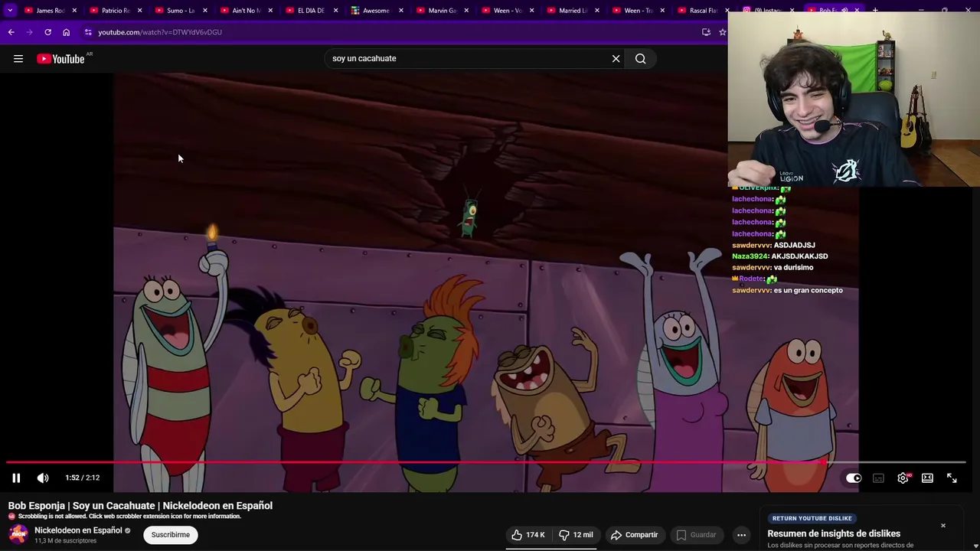980x551 pixels.
Task: Bookmark this page with star icon
Action: tap(722, 32)
